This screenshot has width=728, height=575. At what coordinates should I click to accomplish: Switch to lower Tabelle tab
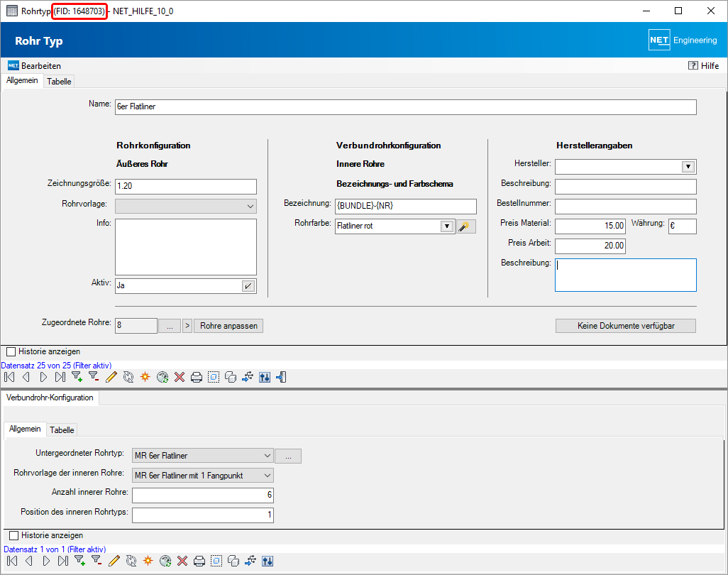[x=62, y=430]
